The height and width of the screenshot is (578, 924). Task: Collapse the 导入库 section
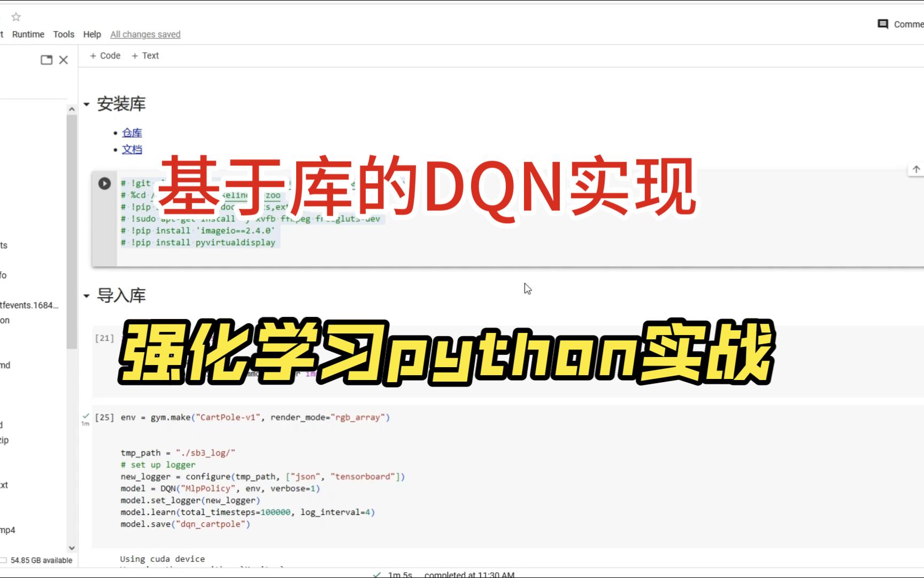[x=87, y=295]
